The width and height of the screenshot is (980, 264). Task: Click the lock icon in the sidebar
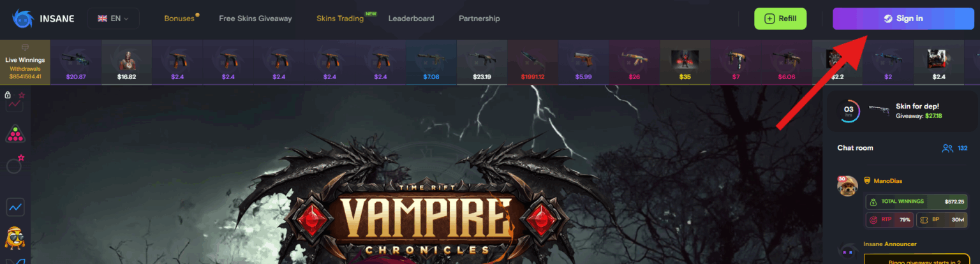[8, 95]
